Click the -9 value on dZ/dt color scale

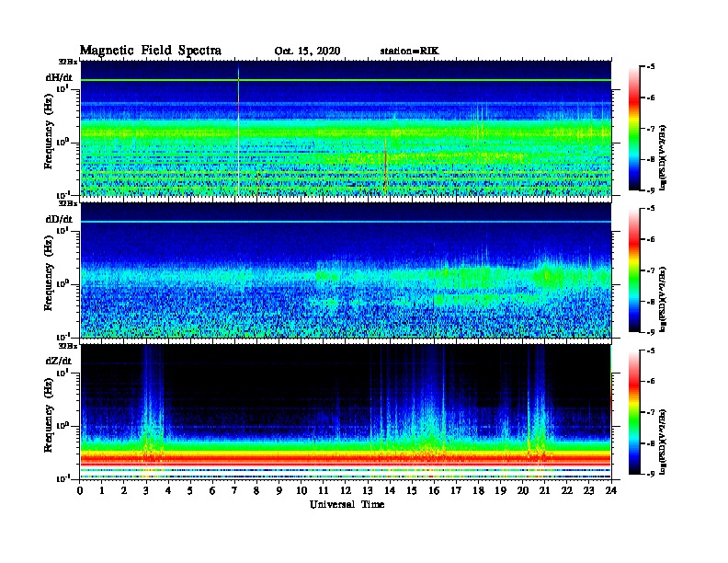(x=651, y=474)
